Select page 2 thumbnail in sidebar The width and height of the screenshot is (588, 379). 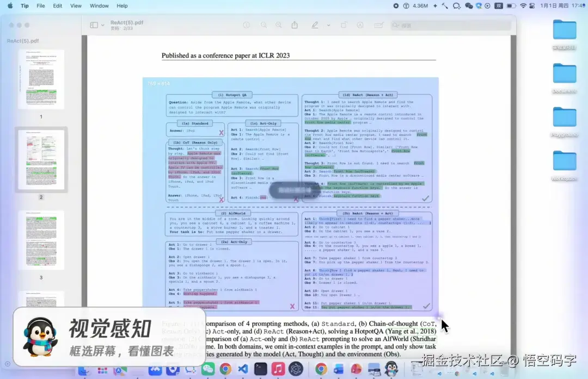pyautogui.click(x=41, y=159)
